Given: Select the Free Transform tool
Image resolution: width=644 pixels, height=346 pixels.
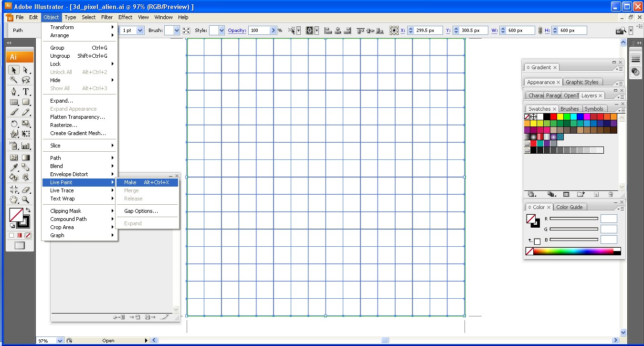Looking at the screenshot, I should click(x=26, y=134).
